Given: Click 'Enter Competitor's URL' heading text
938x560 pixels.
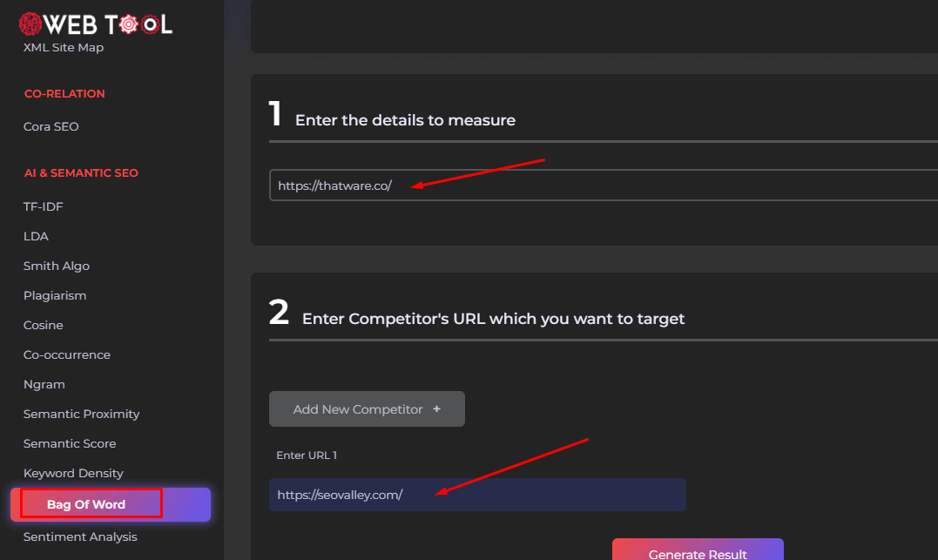Looking at the screenshot, I should (x=493, y=319).
